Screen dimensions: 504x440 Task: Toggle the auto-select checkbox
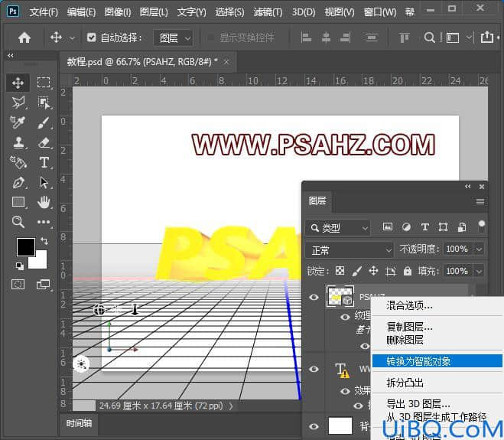pos(91,37)
